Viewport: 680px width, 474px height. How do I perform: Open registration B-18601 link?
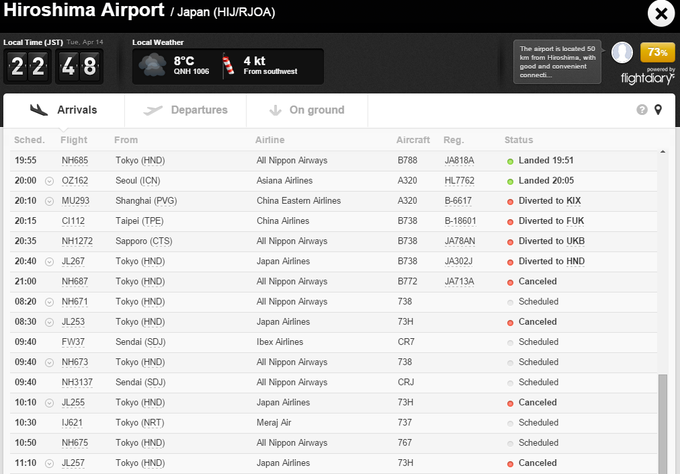click(x=460, y=221)
